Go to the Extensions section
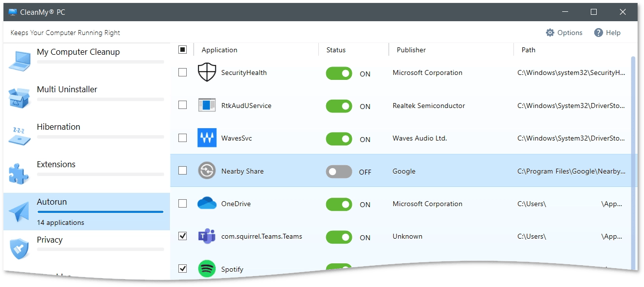 coord(87,174)
